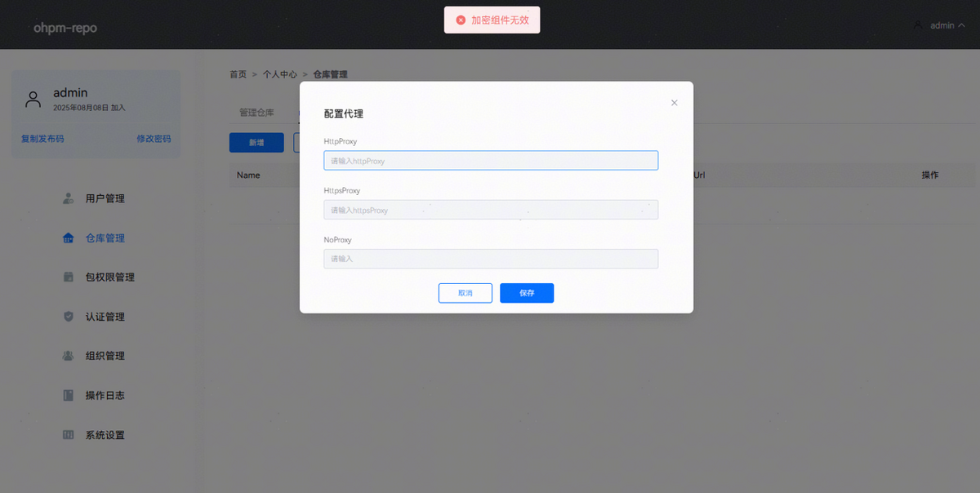Close the 配置代理 dialog with X
The width and height of the screenshot is (980, 493).
(674, 103)
